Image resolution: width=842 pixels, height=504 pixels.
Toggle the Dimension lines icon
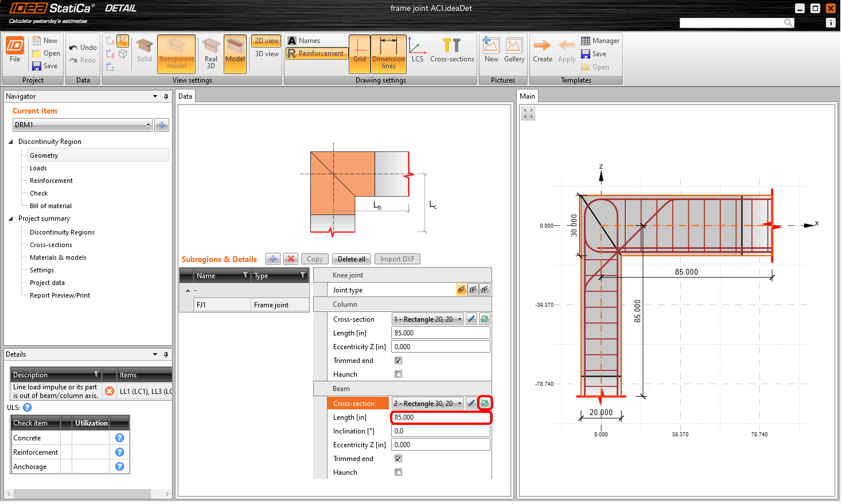click(x=388, y=53)
